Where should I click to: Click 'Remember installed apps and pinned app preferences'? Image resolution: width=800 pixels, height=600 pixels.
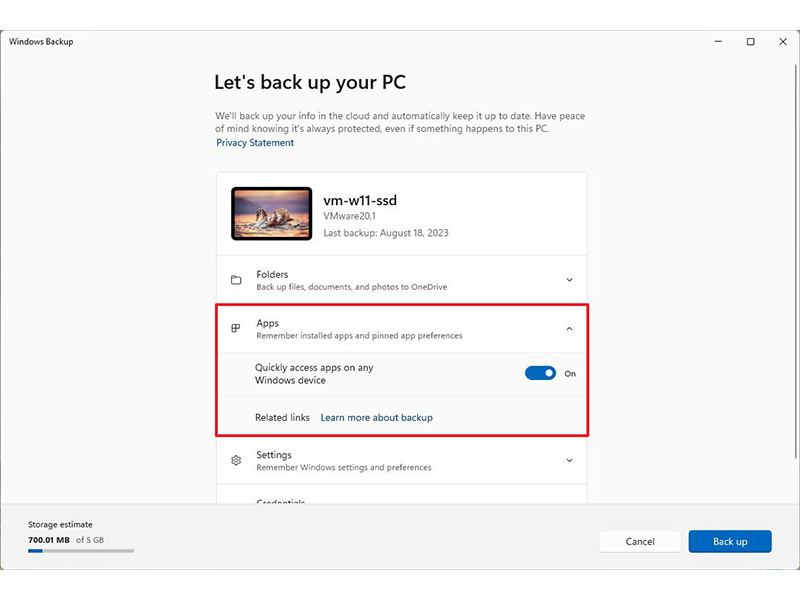(x=359, y=336)
